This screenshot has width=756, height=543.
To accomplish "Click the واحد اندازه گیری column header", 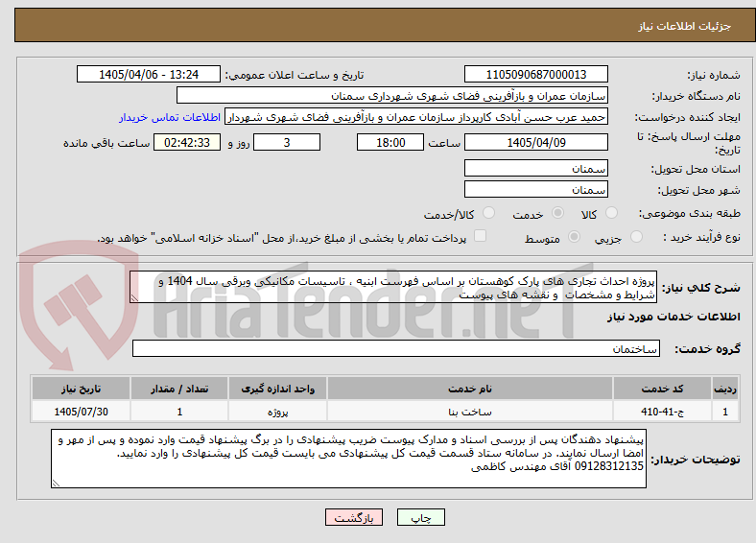I will [277, 389].
